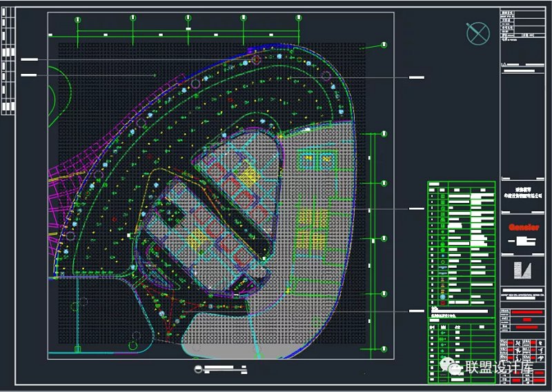Click the 联盟设计库 watermark text
Screen dimensions: 552x392
tap(498, 367)
